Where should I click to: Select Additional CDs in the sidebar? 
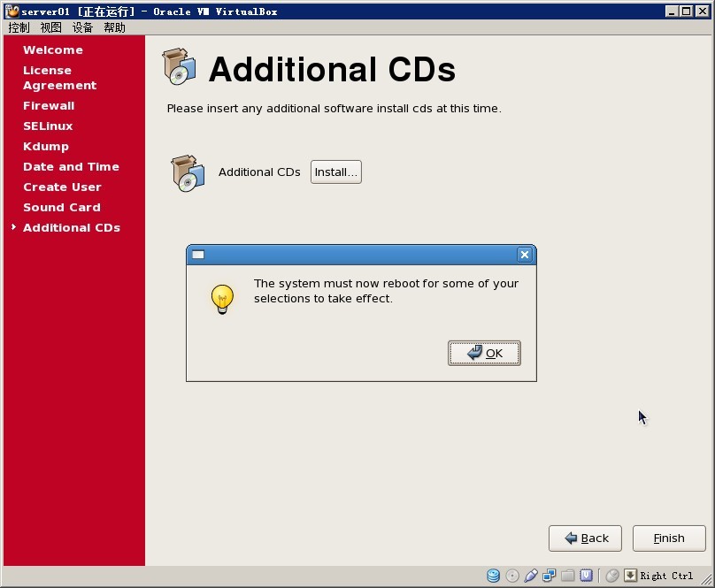tap(72, 227)
